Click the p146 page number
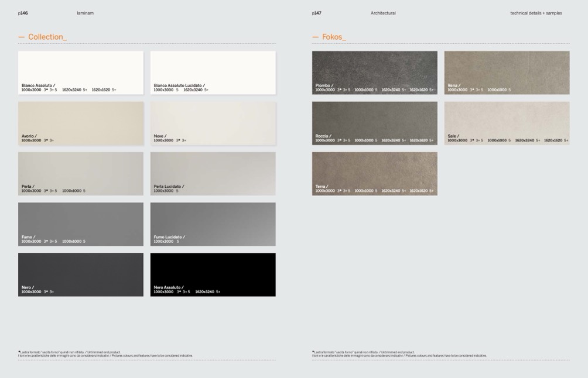 [x=23, y=13]
